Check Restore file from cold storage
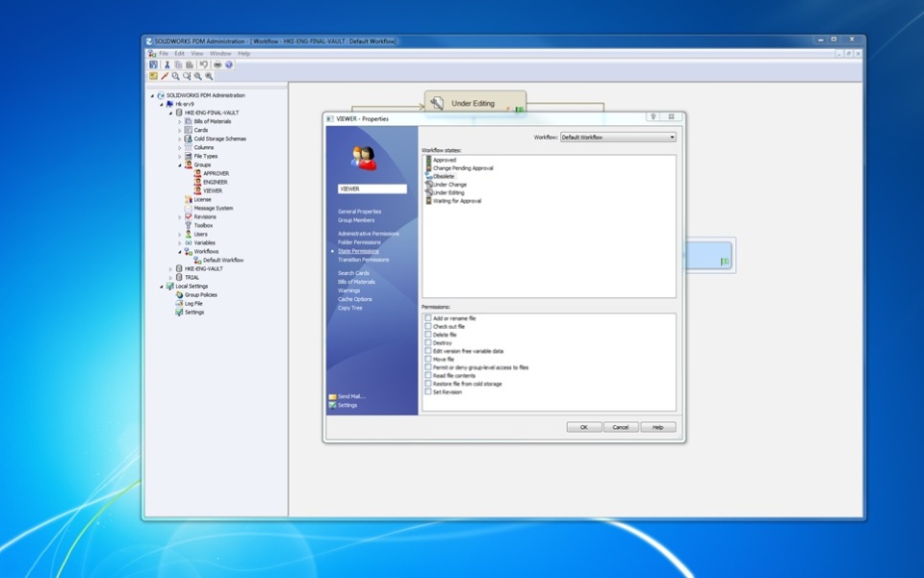924x578 pixels. 428,384
